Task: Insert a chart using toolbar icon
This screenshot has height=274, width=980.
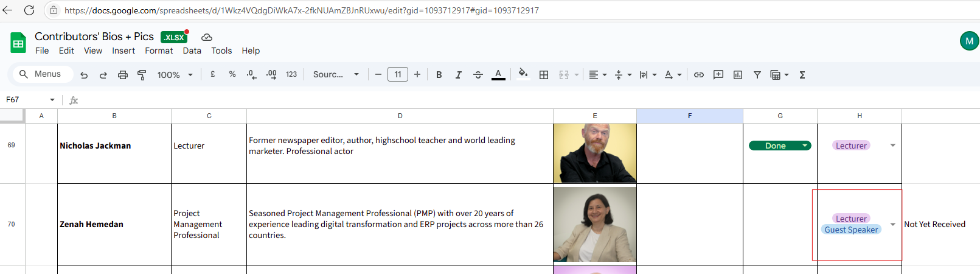Action: 738,75
